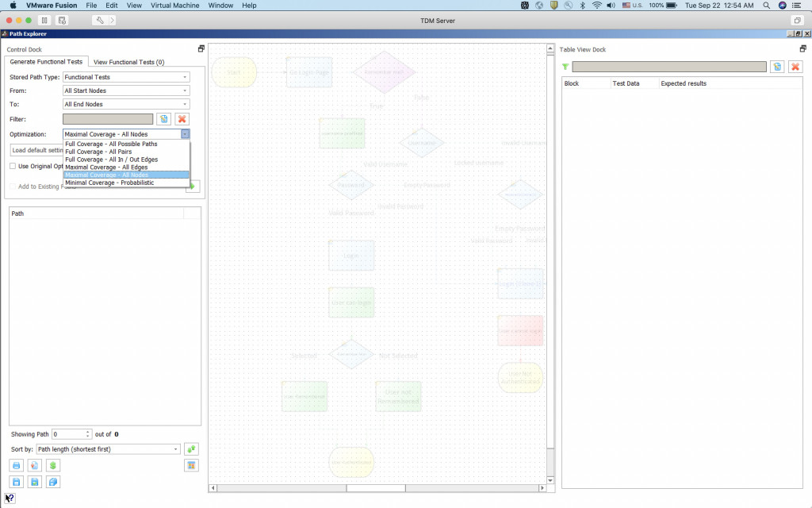Click the save disk icon with green label

click(x=35, y=482)
